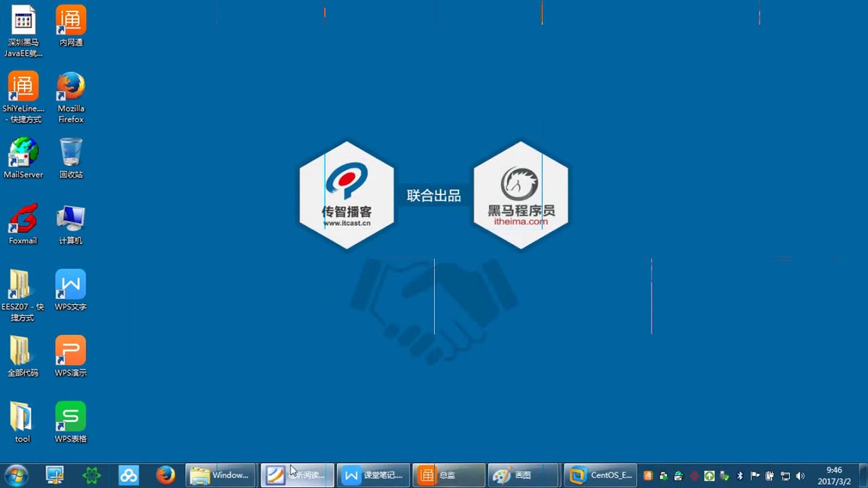Click the Show Desktop strip beside the clock
Screen dimensions: 868x488
pyautogui.click(x=863, y=476)
